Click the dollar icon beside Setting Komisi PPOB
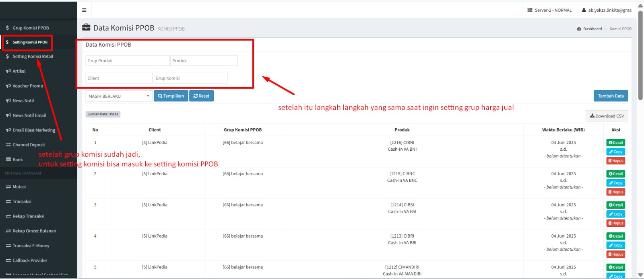The width and height of the screenshot is (644, 279). 7,42
